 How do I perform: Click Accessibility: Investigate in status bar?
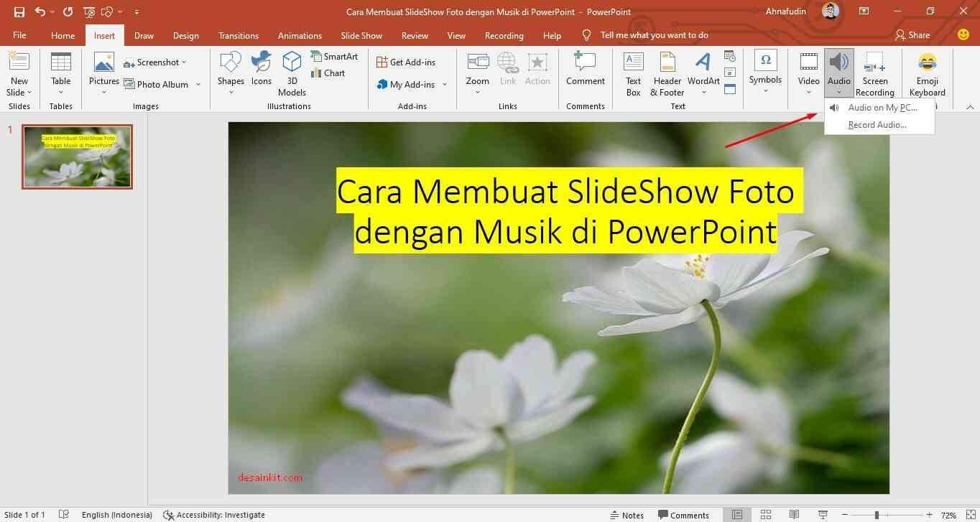[214, 515]
